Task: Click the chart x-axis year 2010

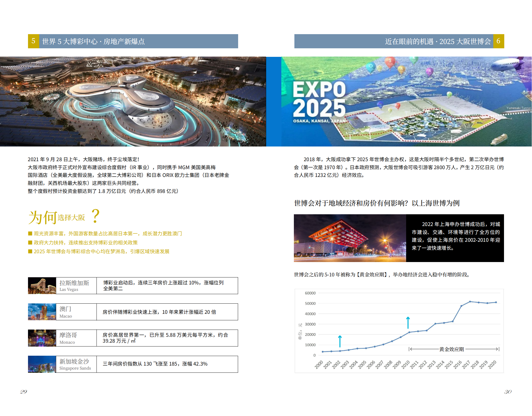Action: 405,365
